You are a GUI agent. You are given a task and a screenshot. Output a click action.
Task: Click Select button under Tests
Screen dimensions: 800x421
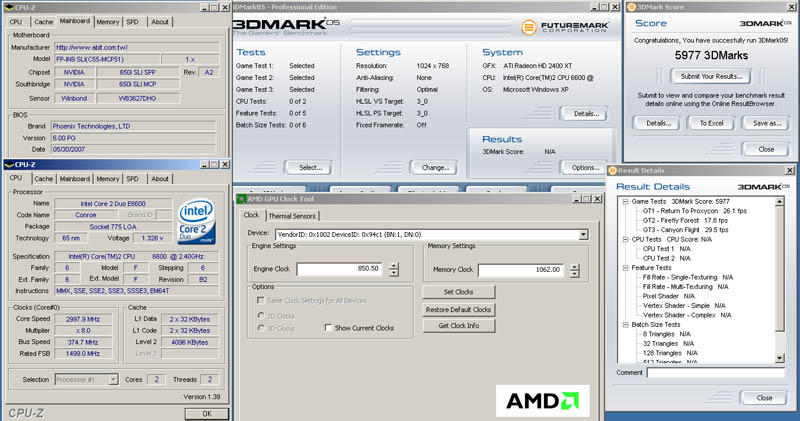coord(310,167)
